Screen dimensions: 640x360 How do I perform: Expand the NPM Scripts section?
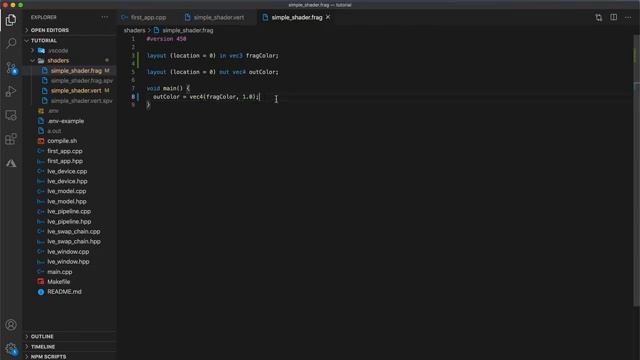pos(70,356)
